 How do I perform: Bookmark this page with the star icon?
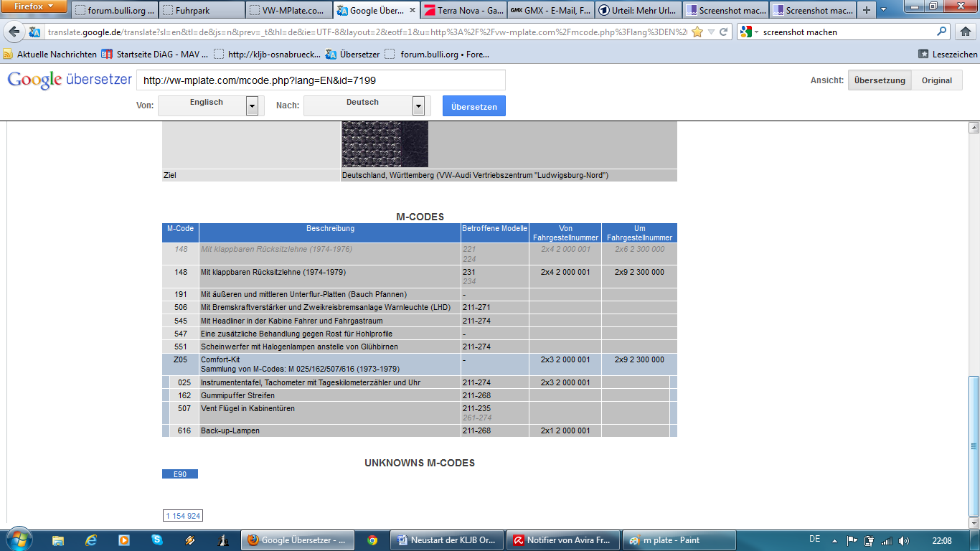[697, 32]
